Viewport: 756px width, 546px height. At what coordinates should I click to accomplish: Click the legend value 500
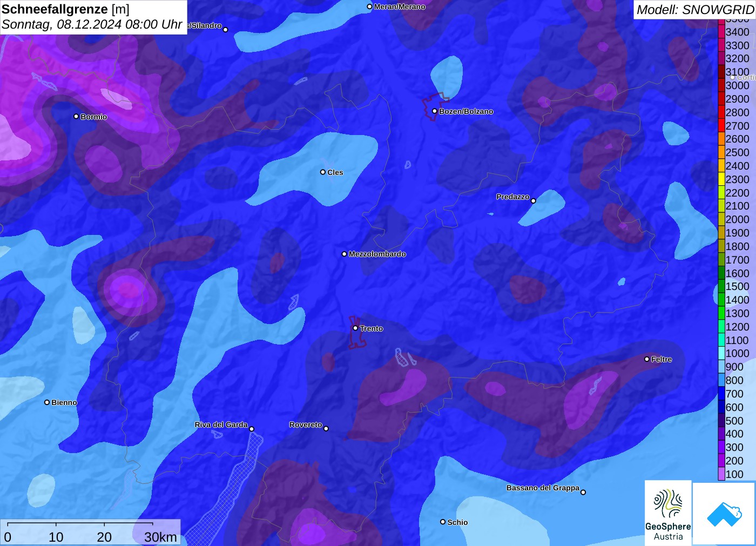(734, 421)
